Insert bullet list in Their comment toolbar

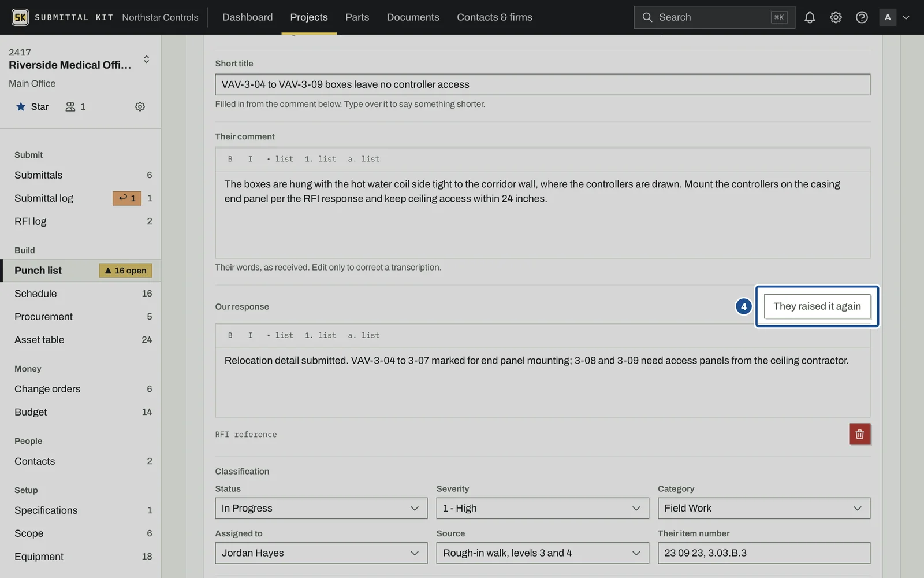[280, 159]
